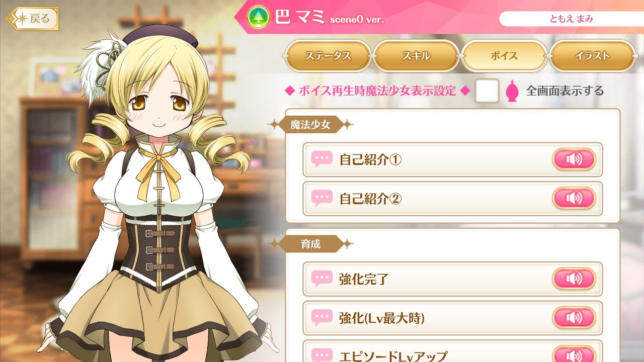This screenshot has width=644, height=362.
Task: Select the ボイス tab
Action: click(x=504, y=56)
